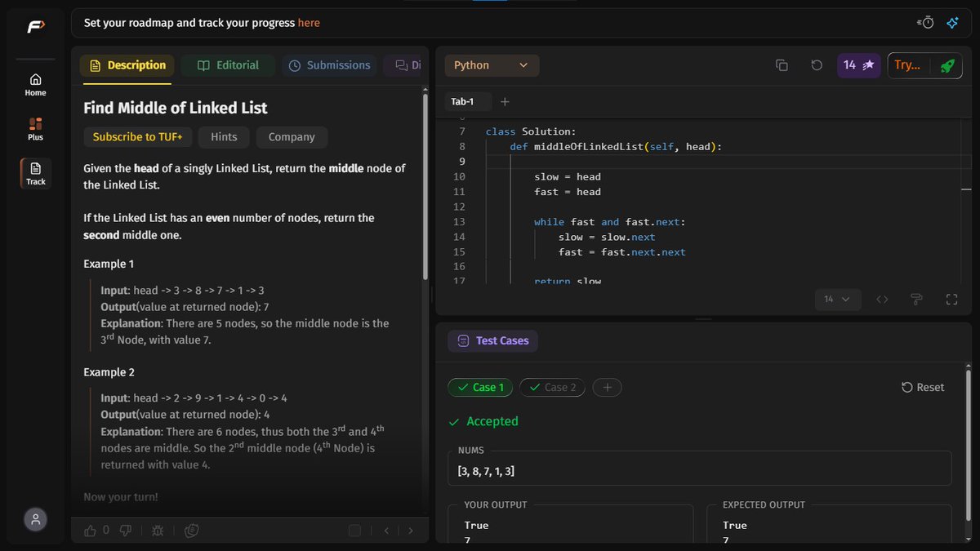Switch to the Editorial tab
980x551 pixels.
pyautogui.click(x=227, y=65)
